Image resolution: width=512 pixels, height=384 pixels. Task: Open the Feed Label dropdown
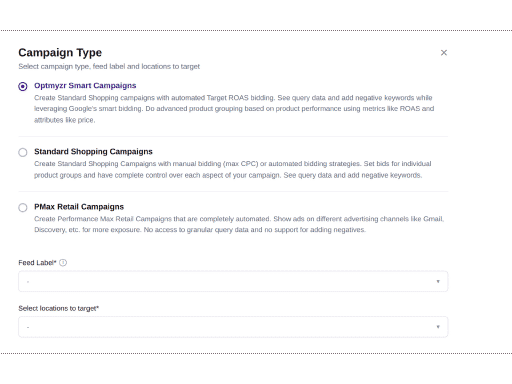pyautogui.click(x=233, y=281)
